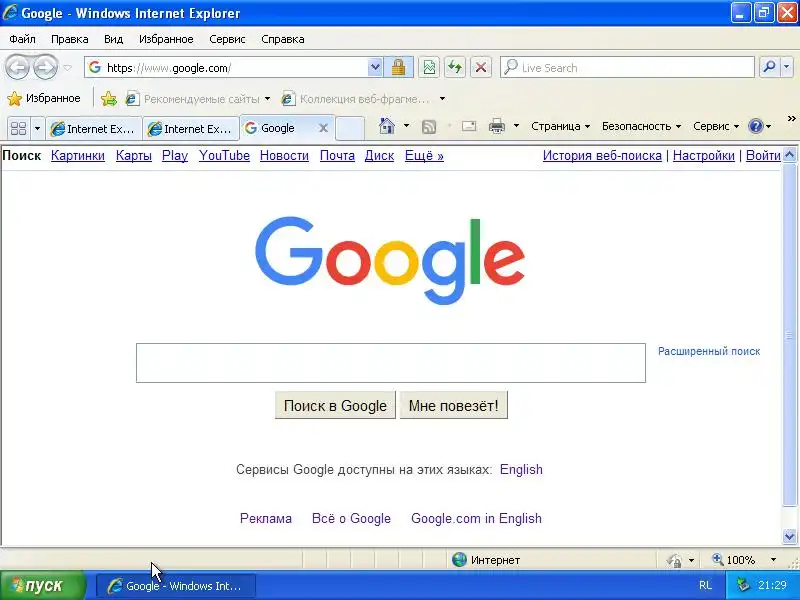
Task: Click the Back navigation arrow
Action: point(17,67)
